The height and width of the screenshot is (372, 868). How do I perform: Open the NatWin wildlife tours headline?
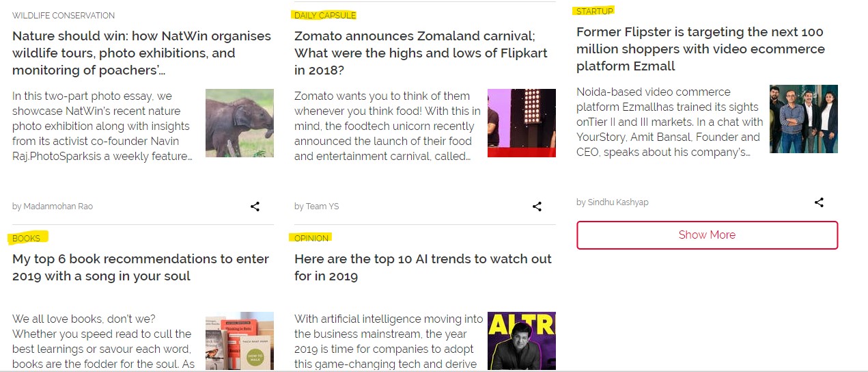point(141,53)
